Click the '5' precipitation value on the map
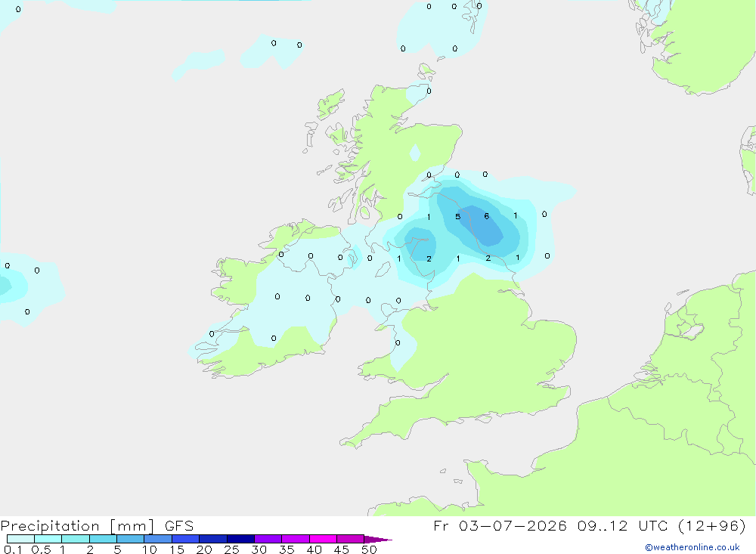The width and height of the screenshot is (756, 554). click(458, 216)
